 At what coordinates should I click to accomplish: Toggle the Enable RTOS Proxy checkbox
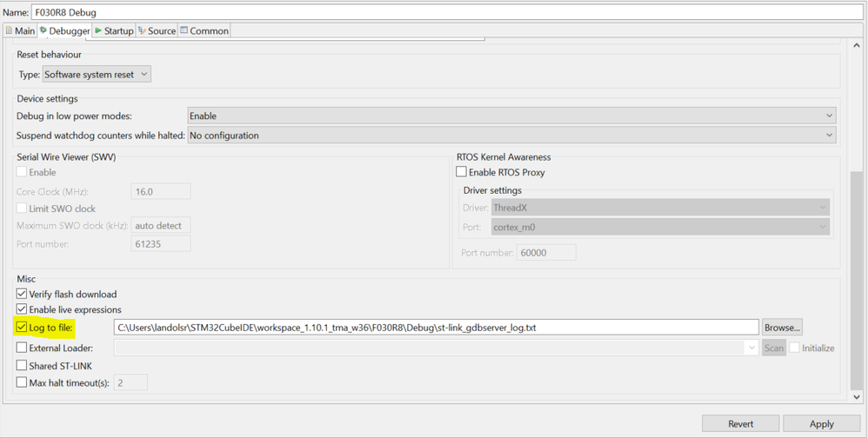pos(461,172)
